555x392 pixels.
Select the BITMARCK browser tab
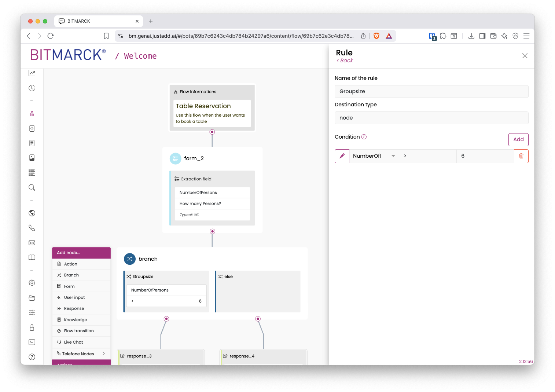(x=98, y=21)
